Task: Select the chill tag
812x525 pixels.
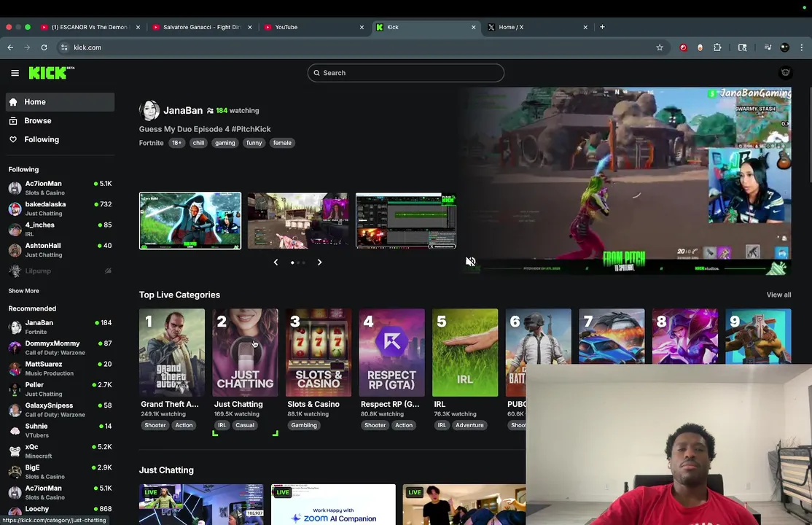Action: point(198,143)
